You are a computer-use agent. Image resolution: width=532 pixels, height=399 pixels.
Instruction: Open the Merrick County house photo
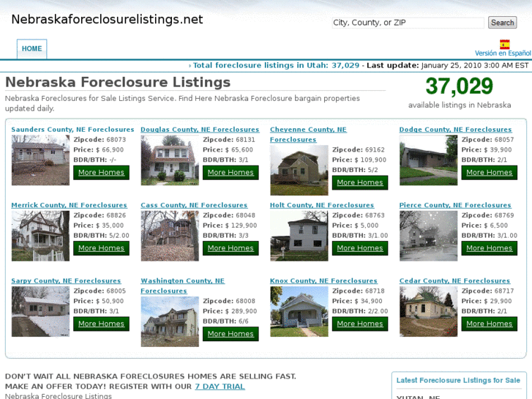coord(40,236)
